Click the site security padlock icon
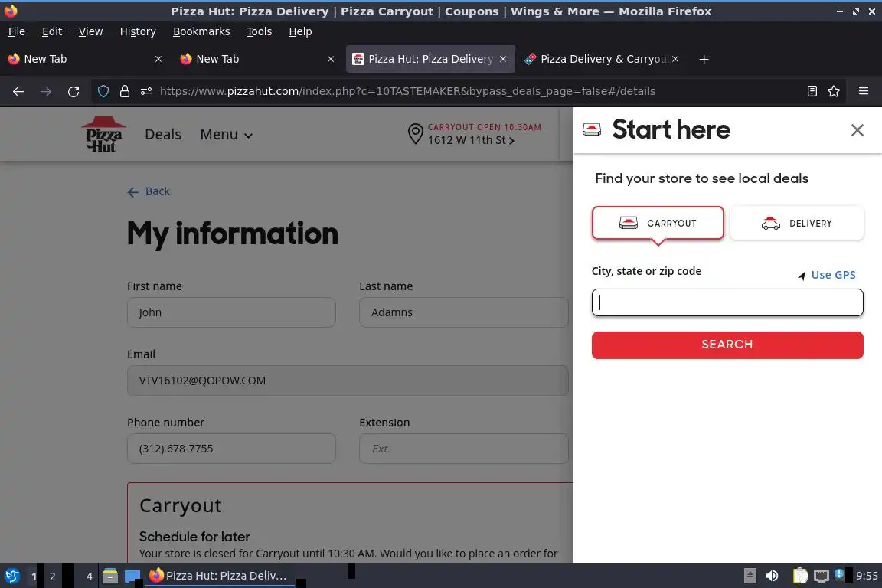Viewport: 882px width, 588px height. [125, 91]
